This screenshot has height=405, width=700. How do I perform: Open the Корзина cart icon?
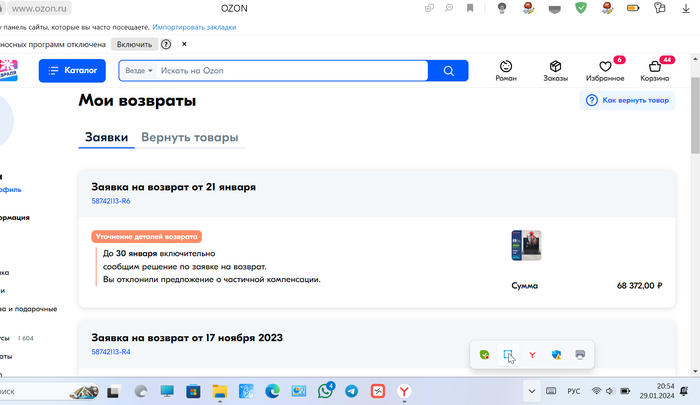point(654,71)
